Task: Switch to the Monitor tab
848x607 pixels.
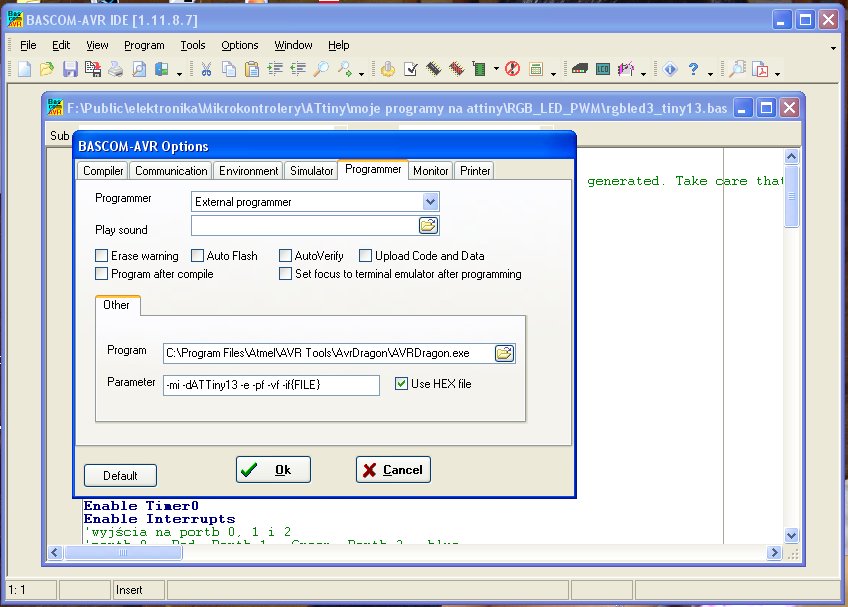Action: pos(430,171)
